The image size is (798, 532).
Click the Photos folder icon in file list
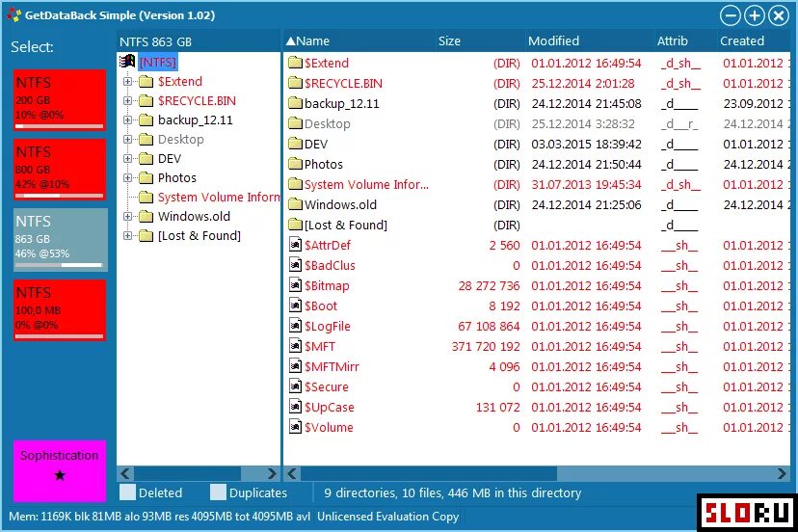[295, 164]
